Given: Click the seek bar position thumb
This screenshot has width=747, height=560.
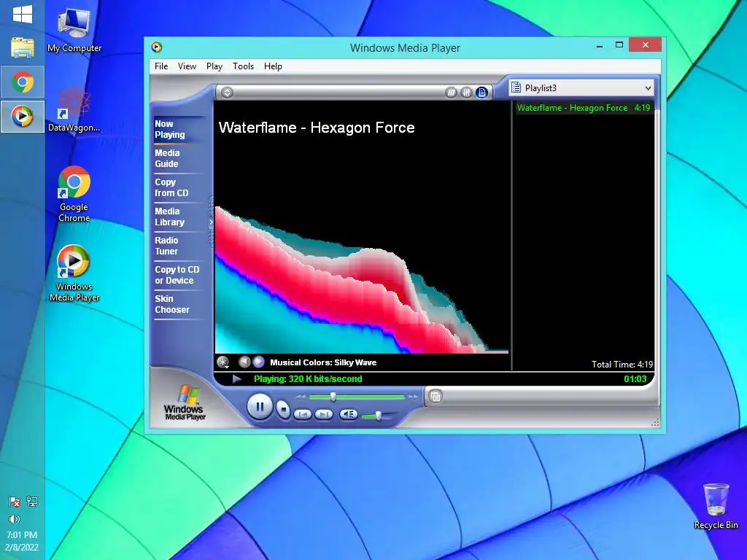Looking at the screenshot, I should 333,396.
